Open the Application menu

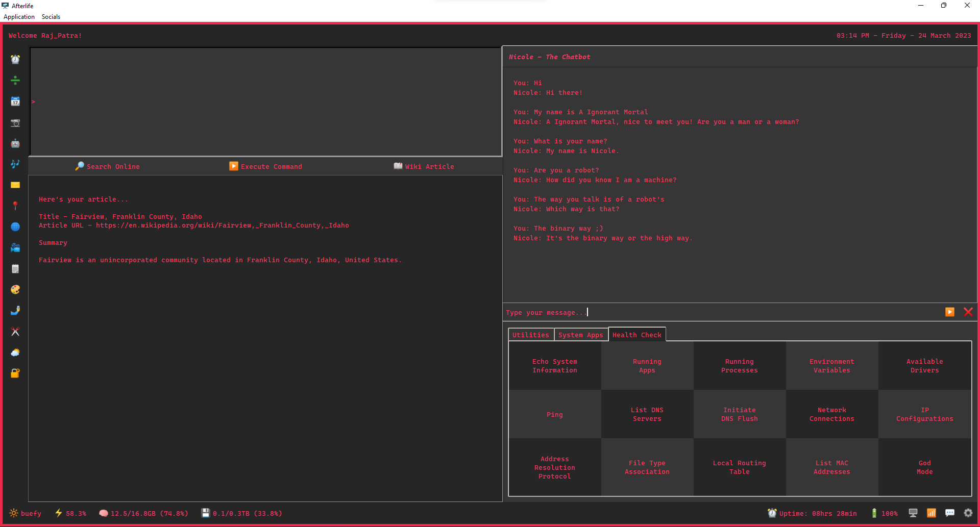coord(19,17)
